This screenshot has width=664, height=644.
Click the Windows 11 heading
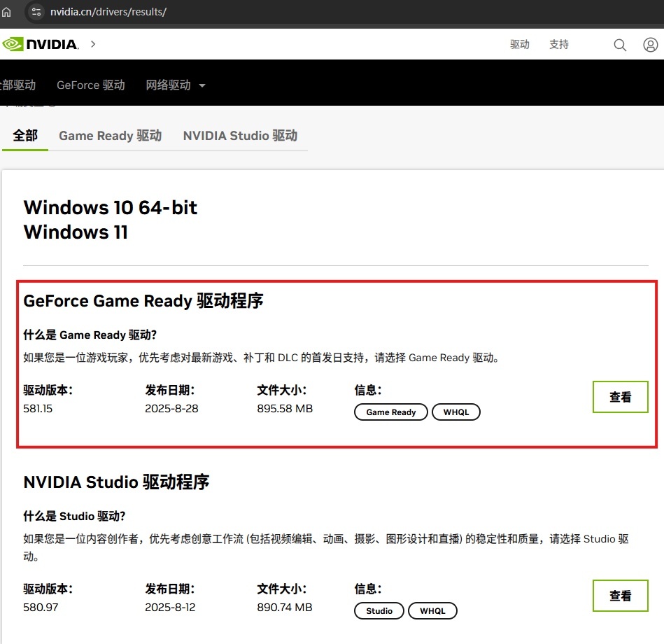pos(76,232)
